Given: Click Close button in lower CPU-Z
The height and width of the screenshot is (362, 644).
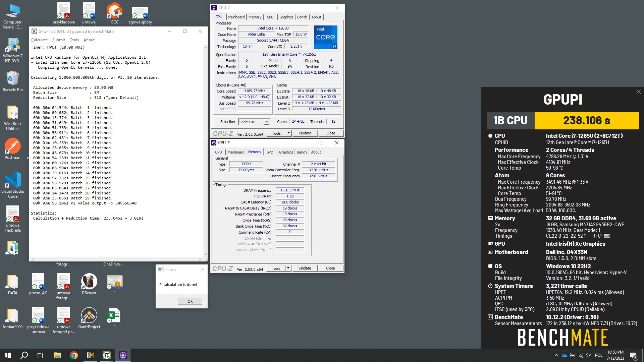Looking at the screenshot, I should click(x=330, y=268).
